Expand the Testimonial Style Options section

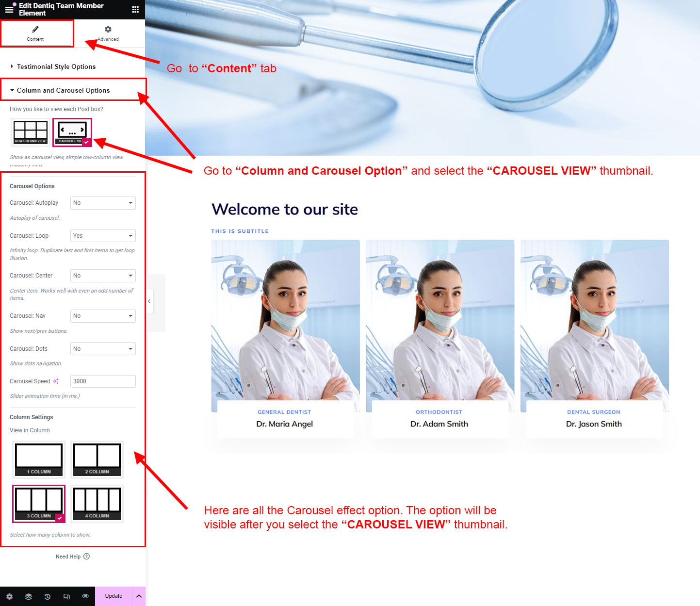click(56, 66)
